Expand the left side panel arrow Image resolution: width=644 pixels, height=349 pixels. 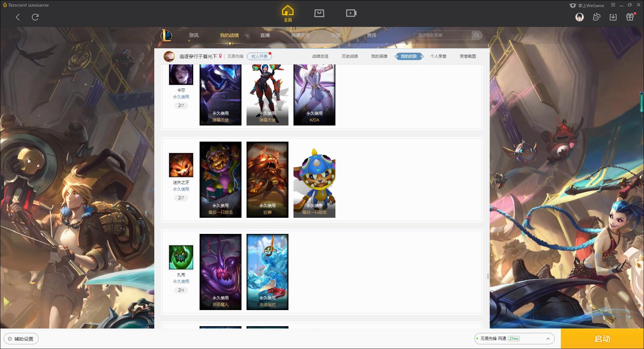pos(2,187)
